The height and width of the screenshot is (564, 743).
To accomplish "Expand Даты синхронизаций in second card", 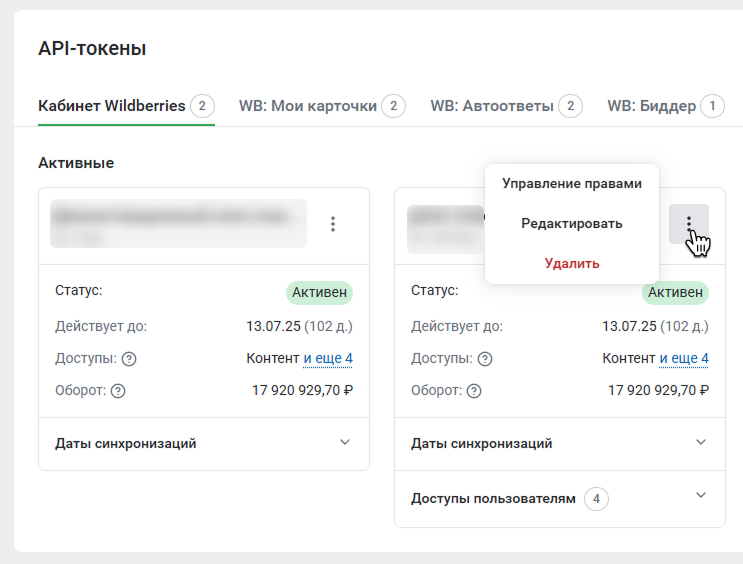I will click(560, 444).
